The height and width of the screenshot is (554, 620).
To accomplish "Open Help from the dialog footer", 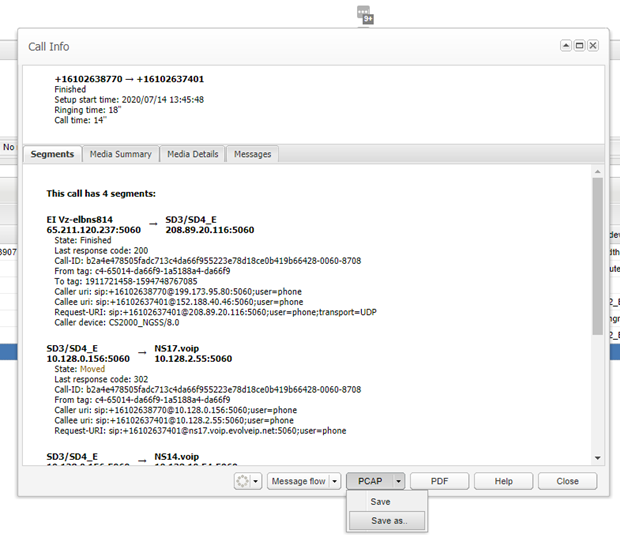I will pyautogui.click(x=503, y=481).
